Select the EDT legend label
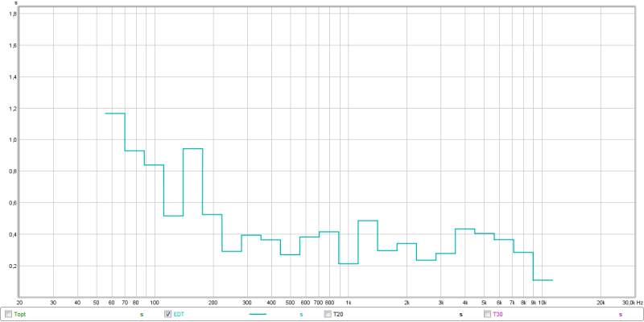The height and width of the screenshot is (322, 644). point(179,314)
